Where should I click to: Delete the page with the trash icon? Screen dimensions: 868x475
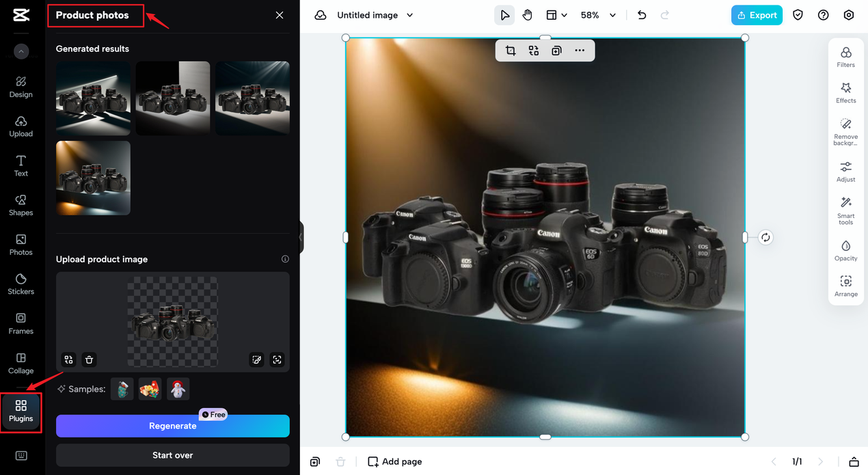point(340,462)
